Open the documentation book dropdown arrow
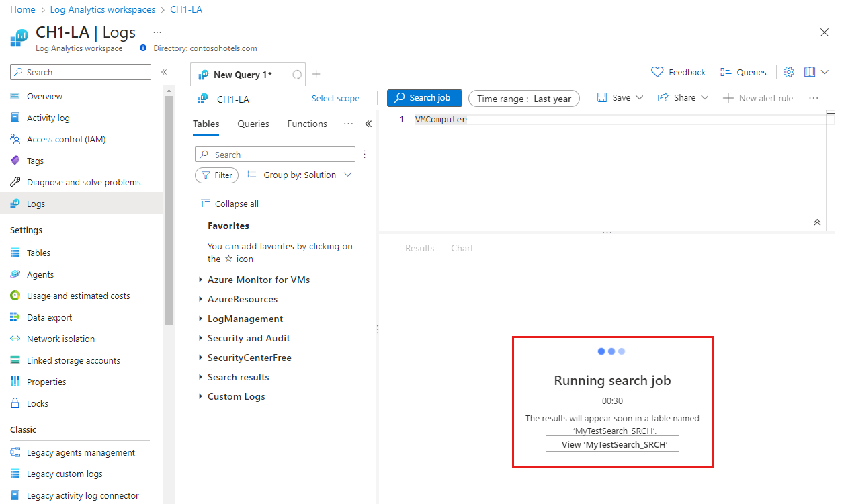Screen dimensions: 846x504 point(825,72)
